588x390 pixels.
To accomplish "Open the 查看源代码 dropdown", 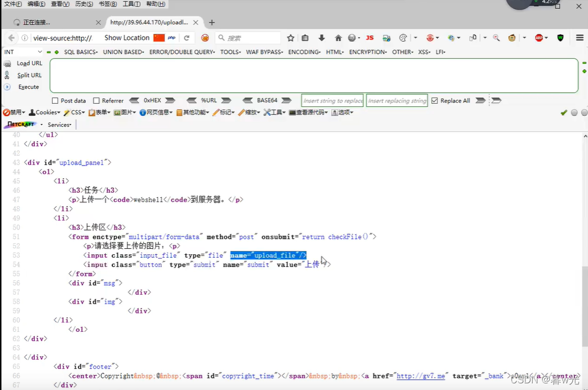I will [308, 112].
